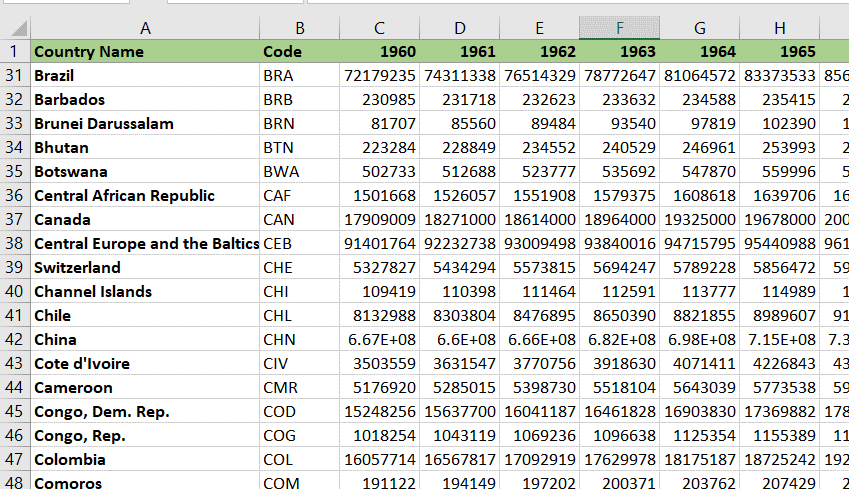Click Congo Dem. Rep. 1963 value 16461828
This screenshot has width=849, height=489.
[619, 412]
